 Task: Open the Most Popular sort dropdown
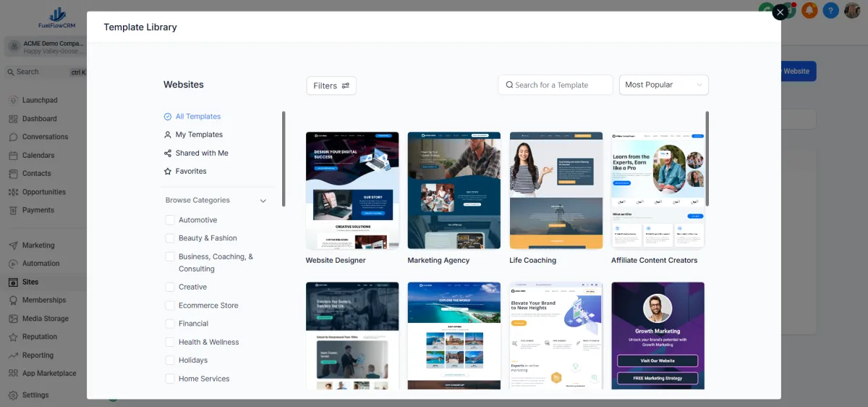[x=663, y=85]
